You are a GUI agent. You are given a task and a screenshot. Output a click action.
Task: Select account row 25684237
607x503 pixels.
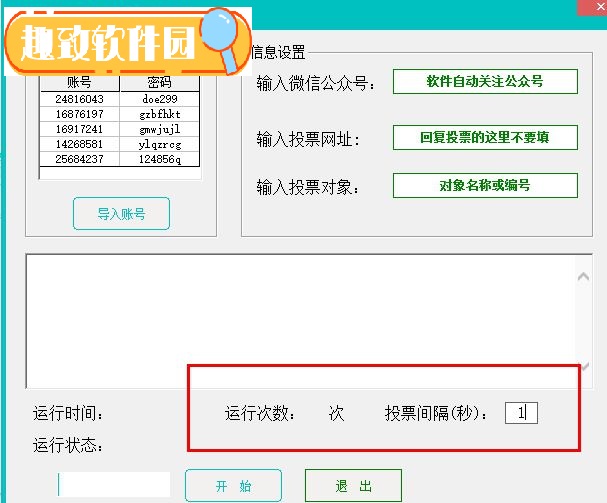tap(79, 159)
